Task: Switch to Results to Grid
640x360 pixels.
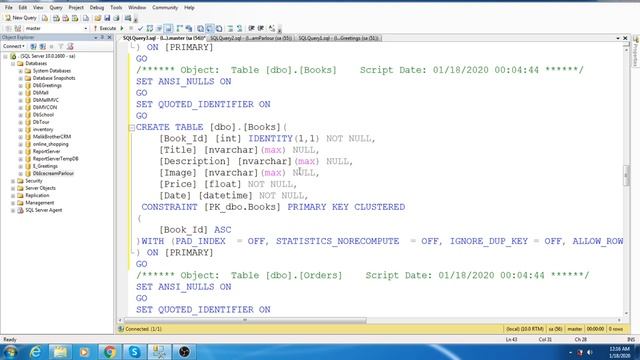Action: pos(209,28)
